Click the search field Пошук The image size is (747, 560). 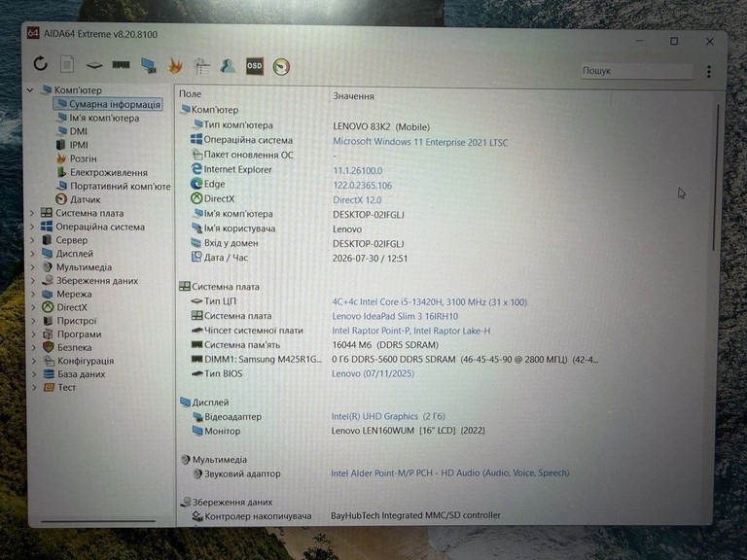coord(636,71)
